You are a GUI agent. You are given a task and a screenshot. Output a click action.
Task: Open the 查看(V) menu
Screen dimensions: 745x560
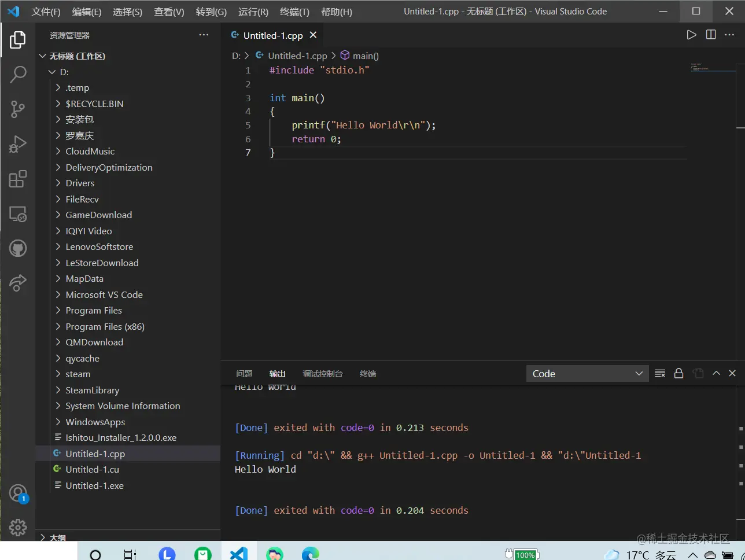pyautogui.click(x=169, y=12)
